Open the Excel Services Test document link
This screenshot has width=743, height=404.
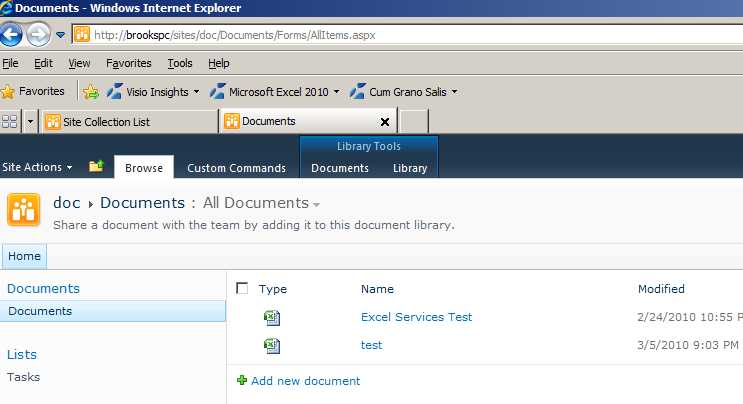click(416, 317)
